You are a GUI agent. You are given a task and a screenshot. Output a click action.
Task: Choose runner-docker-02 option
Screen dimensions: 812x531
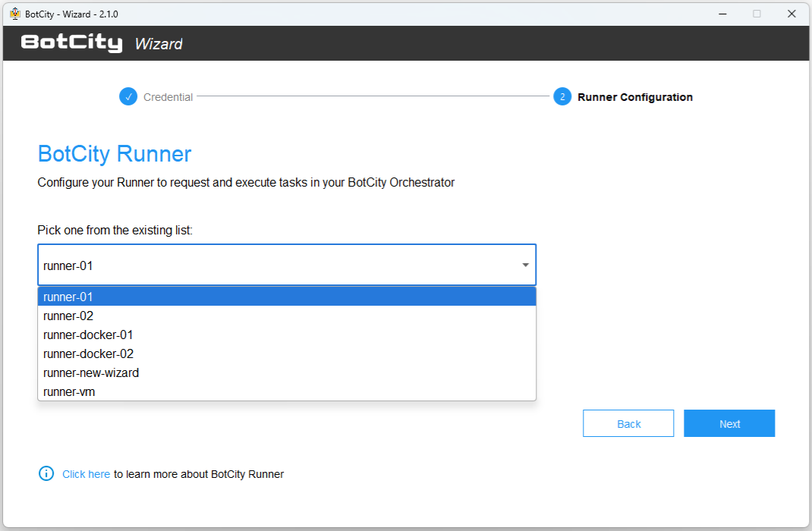coord(287,353)
